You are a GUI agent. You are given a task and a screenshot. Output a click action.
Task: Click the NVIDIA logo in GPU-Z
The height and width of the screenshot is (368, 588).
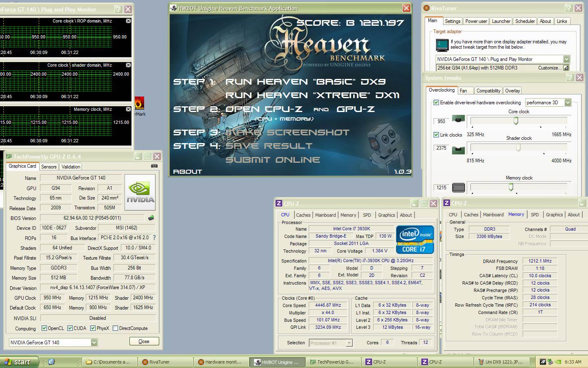point(140,192)
